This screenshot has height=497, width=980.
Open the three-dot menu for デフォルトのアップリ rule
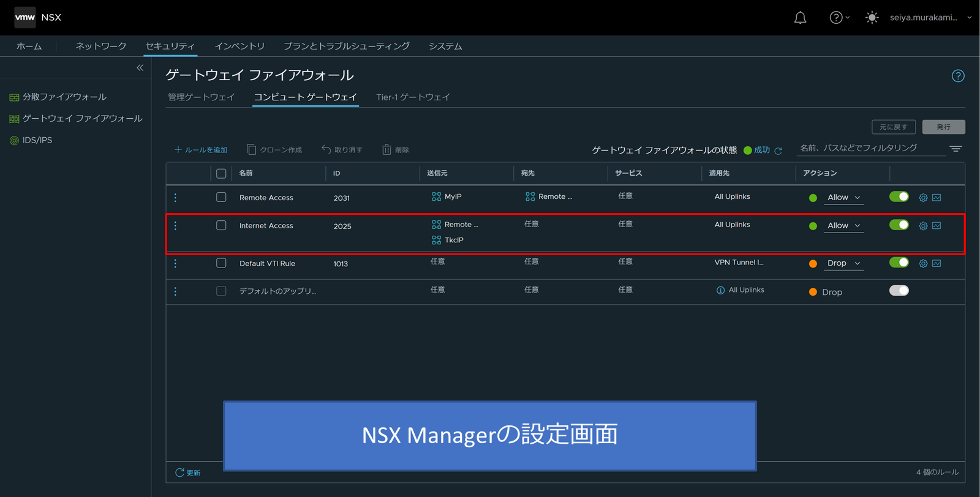pyautogui.click(x=175, y=291)
